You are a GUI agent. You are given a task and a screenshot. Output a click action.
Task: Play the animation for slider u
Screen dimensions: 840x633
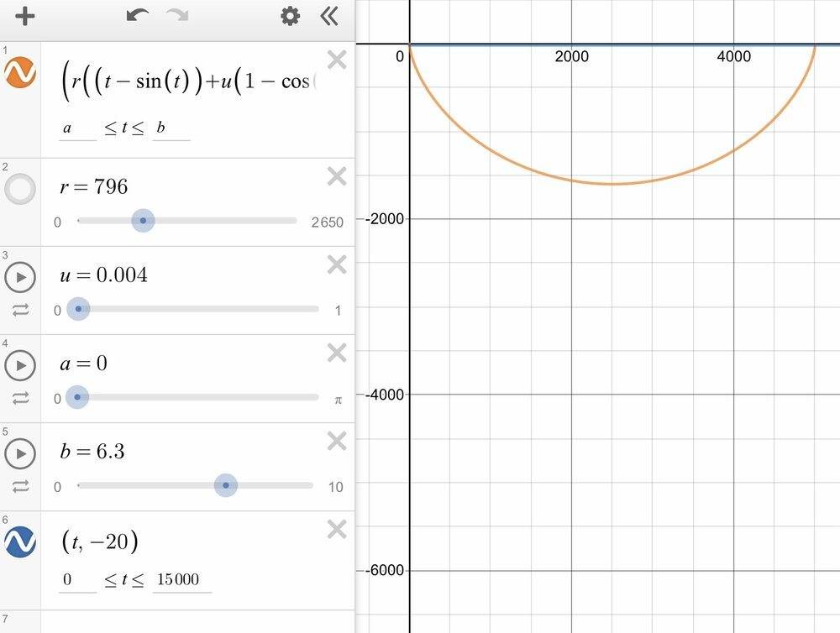click(20, 277)
